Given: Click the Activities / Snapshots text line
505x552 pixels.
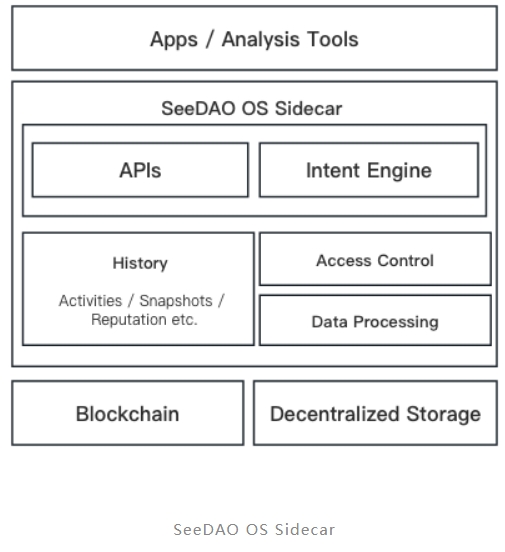Looking at the screenshot, I should [141, 301].
